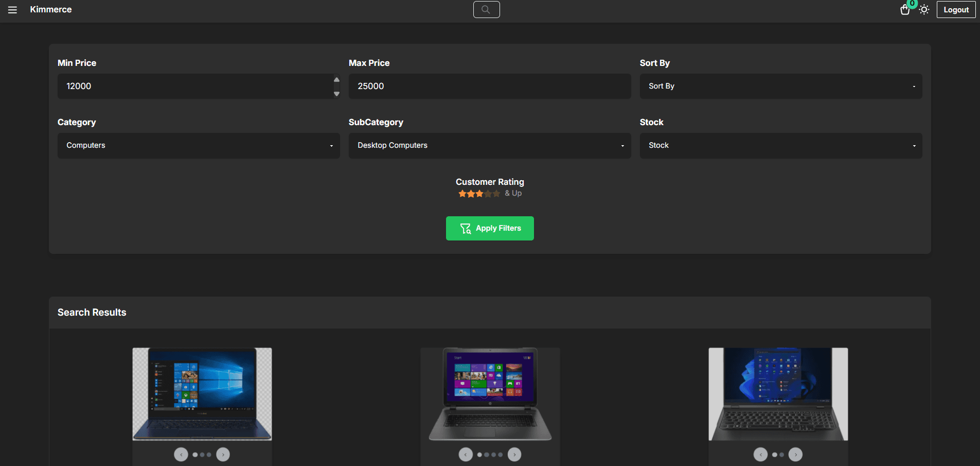980x466 pixels.
Task: Expand the Category dropdown showing Computers
Action: point(199,145)
